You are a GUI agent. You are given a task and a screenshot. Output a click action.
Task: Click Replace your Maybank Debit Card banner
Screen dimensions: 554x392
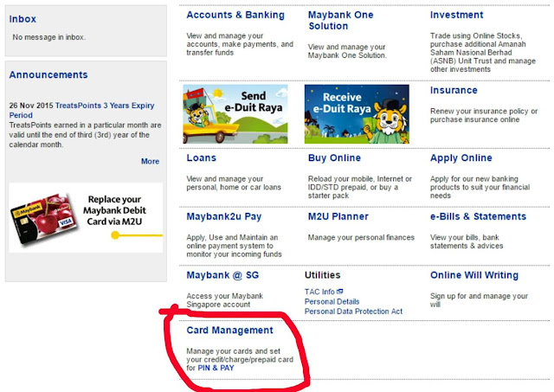click(x=86, y=217)
